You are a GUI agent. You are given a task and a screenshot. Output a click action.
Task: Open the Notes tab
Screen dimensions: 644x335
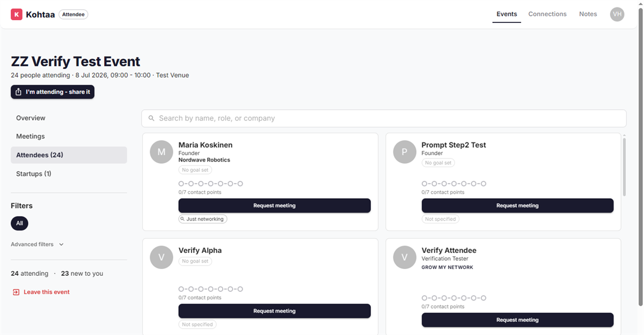(588, 14)
